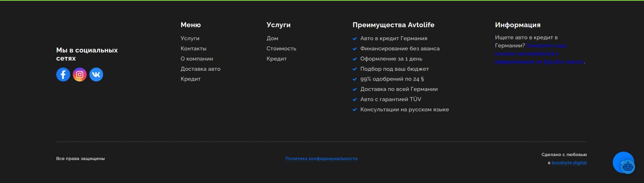Click Доставка по всей Германии item

pos(399,89)
